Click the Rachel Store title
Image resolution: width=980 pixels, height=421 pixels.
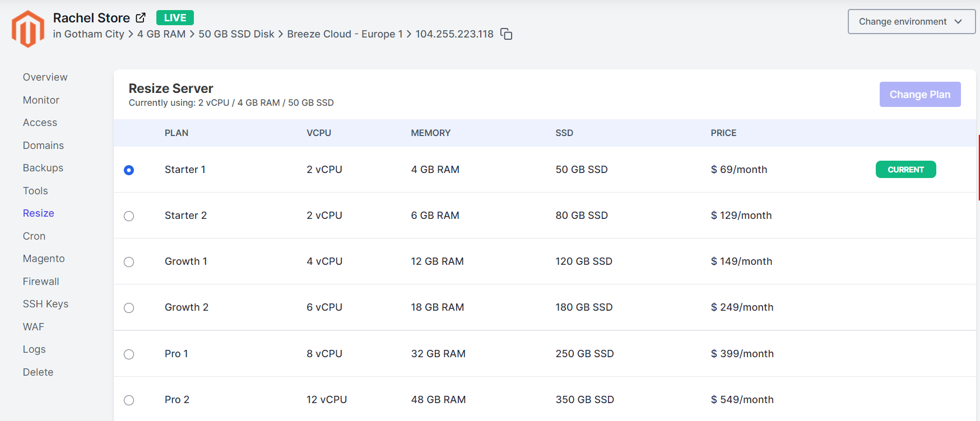point(91,18)
